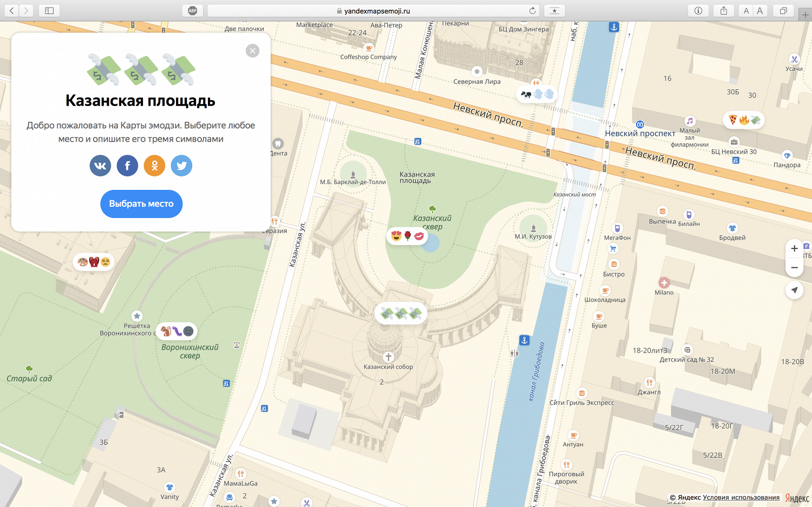Zoom out the map with minus button
Image resolution: width=812 pixels, height=507 pixels.
point(794,267)
